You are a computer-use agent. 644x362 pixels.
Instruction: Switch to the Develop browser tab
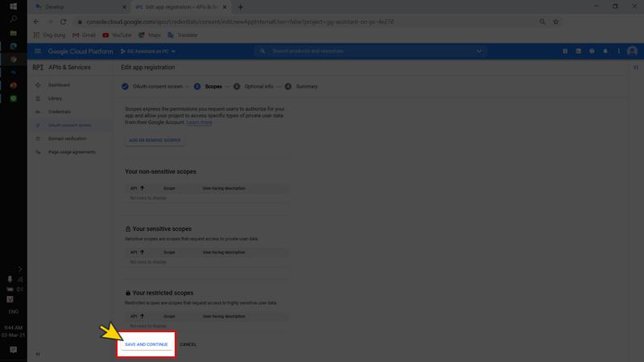click(56, 6)
